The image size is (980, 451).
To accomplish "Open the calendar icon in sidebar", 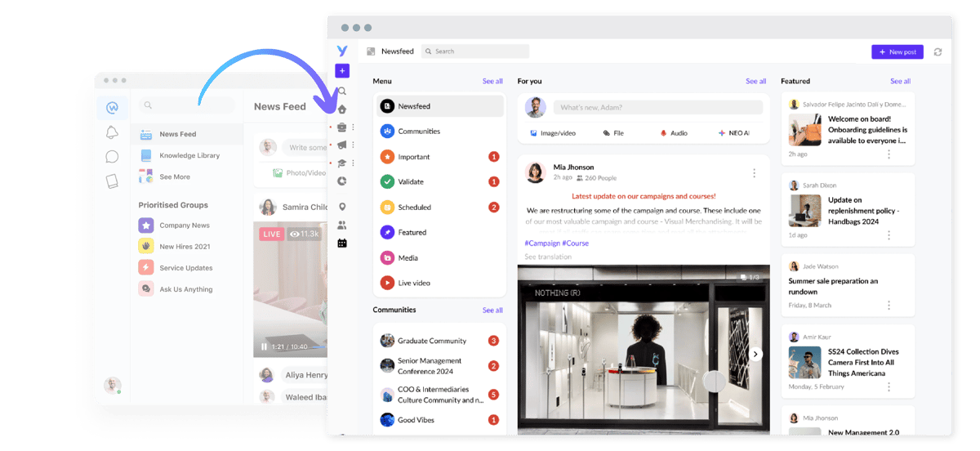I will pyautogui.click(x=342, y=243).
